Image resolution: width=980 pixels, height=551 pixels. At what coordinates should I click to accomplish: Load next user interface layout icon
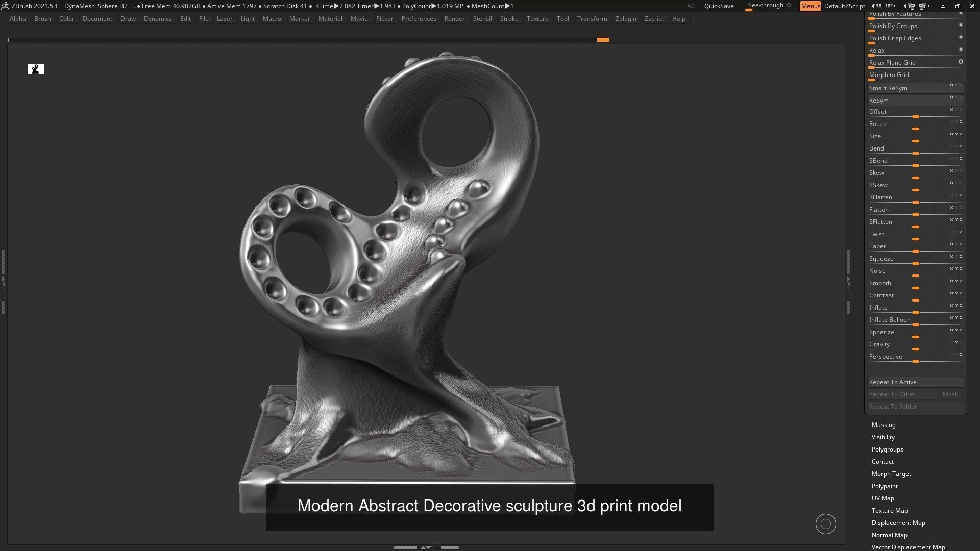(924, 6)
